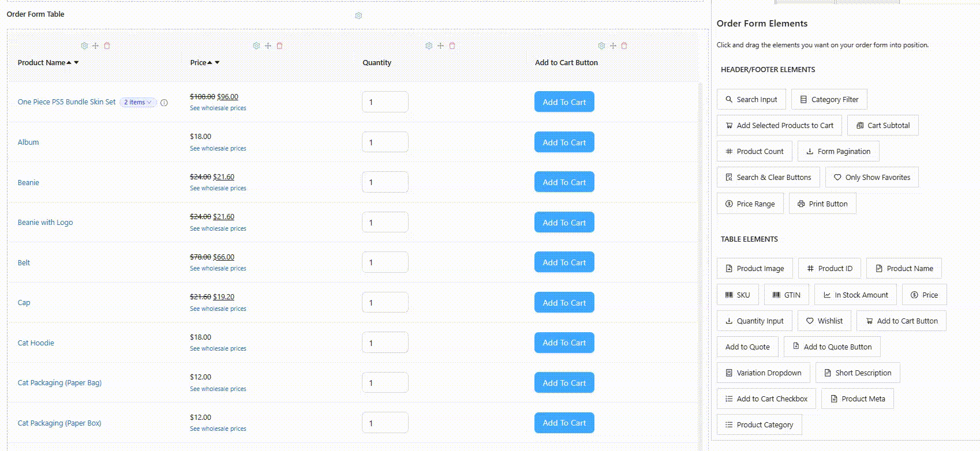The width and height of the screenshot is (980, 451).
Task: Delete the Price column via trash icon
Action: (279, 46)
